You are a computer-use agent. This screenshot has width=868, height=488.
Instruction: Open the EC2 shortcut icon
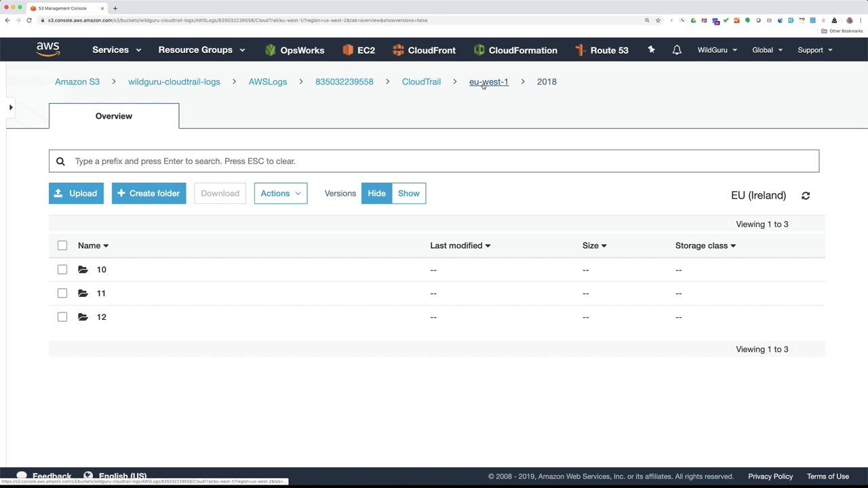point(348,50)
